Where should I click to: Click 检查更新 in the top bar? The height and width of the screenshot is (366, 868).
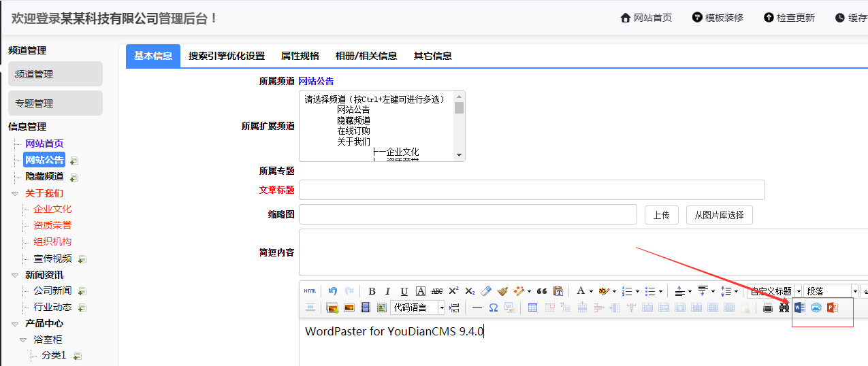[x=789, y=18]
